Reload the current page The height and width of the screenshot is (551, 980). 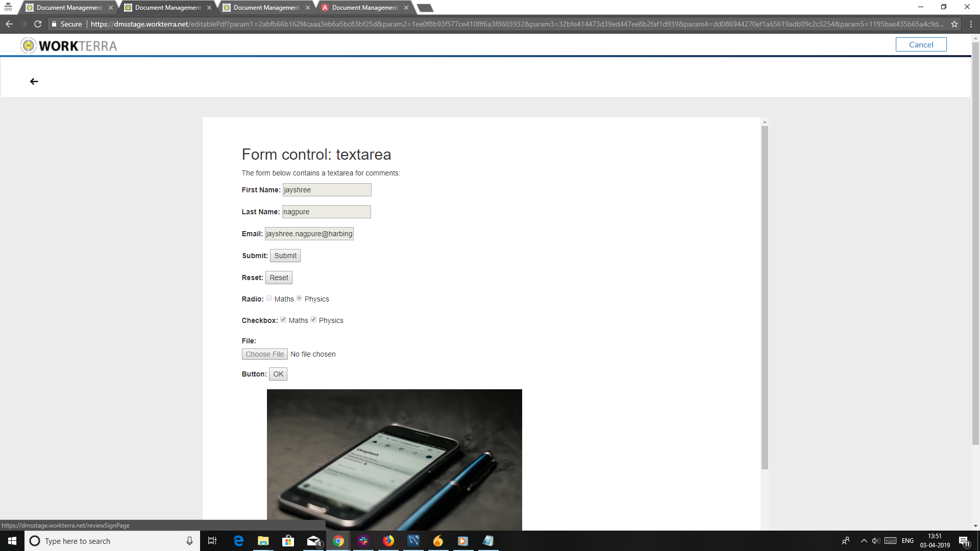(38, 24)
